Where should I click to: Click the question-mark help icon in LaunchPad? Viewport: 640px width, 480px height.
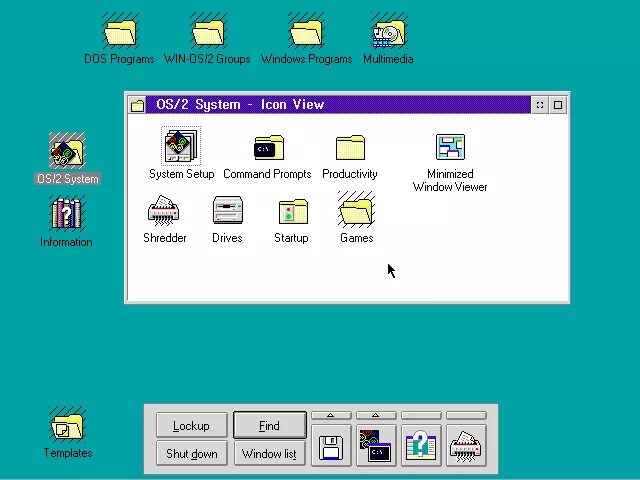point(421,447)
